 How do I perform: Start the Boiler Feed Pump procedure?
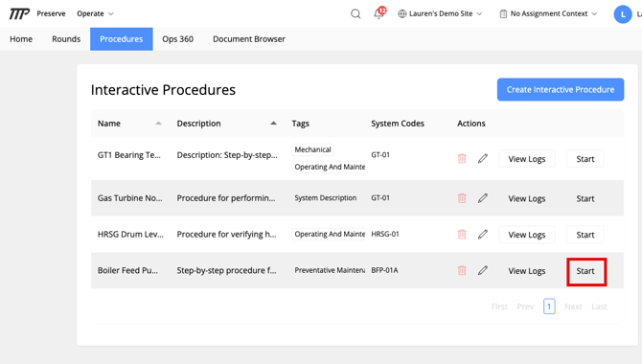click(585, 271)
